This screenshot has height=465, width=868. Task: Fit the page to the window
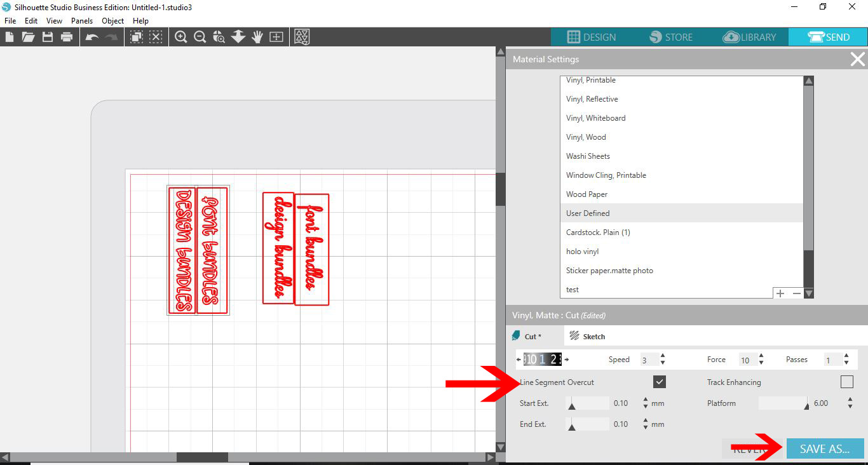[276, 37]
